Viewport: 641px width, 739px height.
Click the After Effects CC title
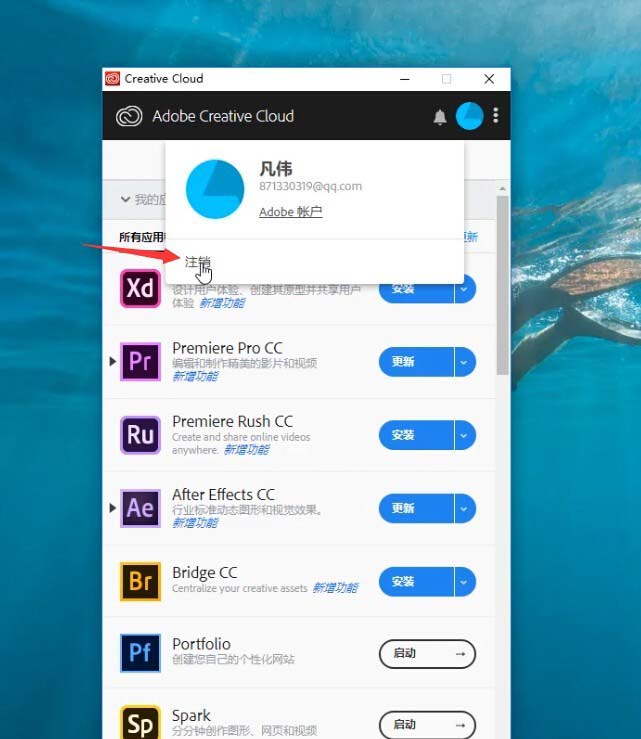coord(223,495)
